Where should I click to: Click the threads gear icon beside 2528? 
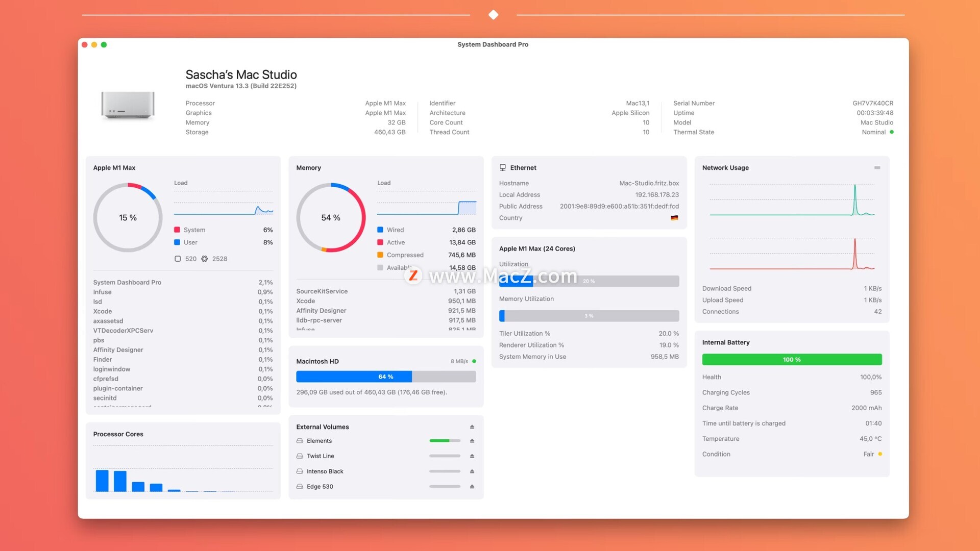(x=204, y=259)
